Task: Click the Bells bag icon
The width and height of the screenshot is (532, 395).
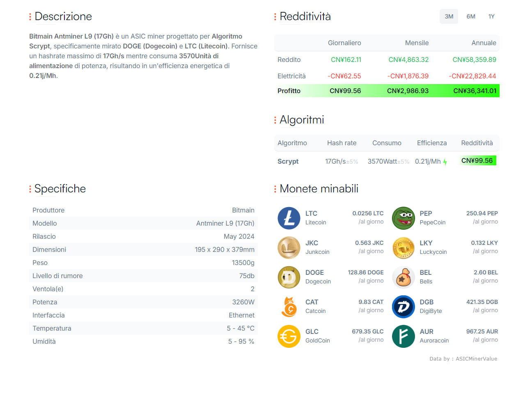Action: 404,277
